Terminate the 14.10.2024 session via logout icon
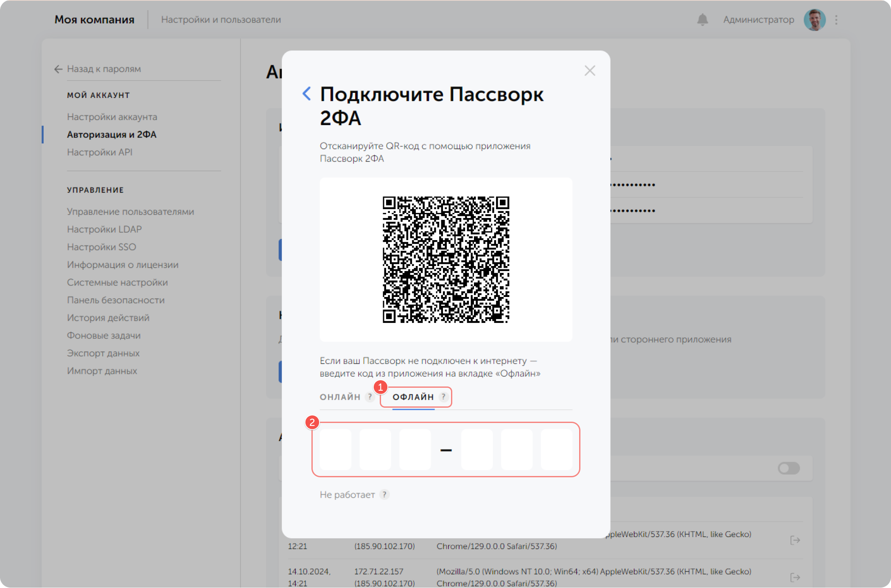 [795, 577]
